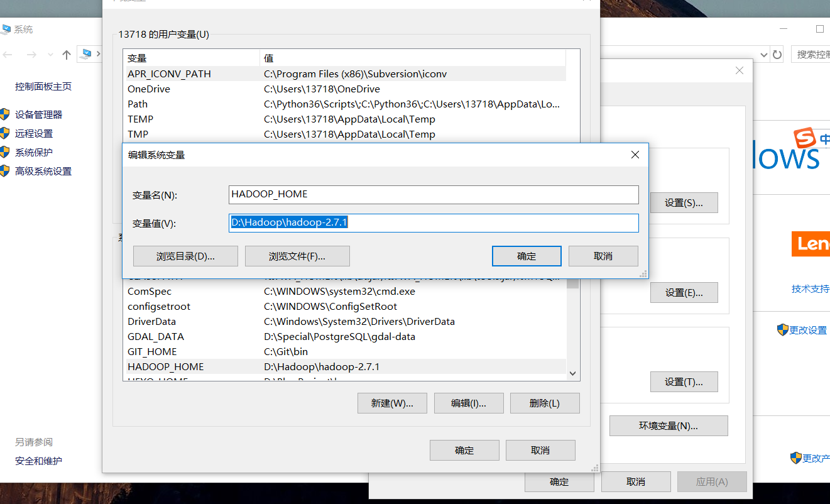Click the up-arrow folder navigation icon

pos(66,55)
